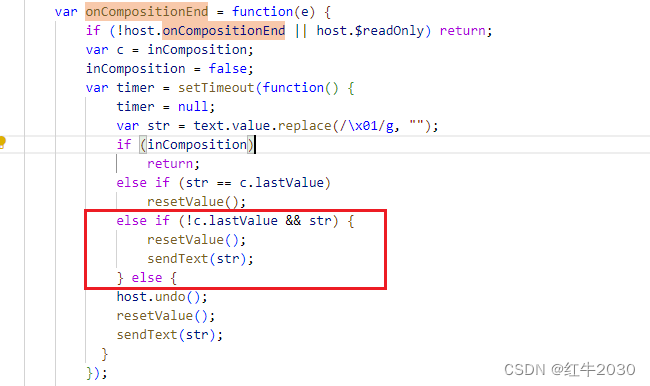Viewport: 650px width, 386px height.
Task: Click the final sendText(str) line
Action: pyautogui.click(x=170, y=335)
